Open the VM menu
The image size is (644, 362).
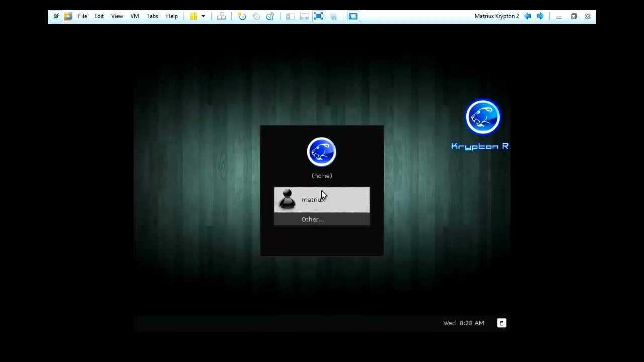coord(135,16)
